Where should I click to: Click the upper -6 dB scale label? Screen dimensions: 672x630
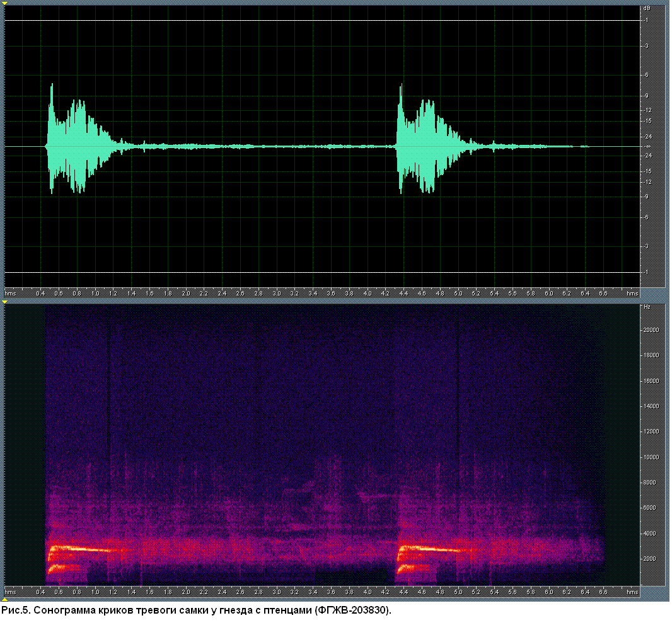[646, 75]
